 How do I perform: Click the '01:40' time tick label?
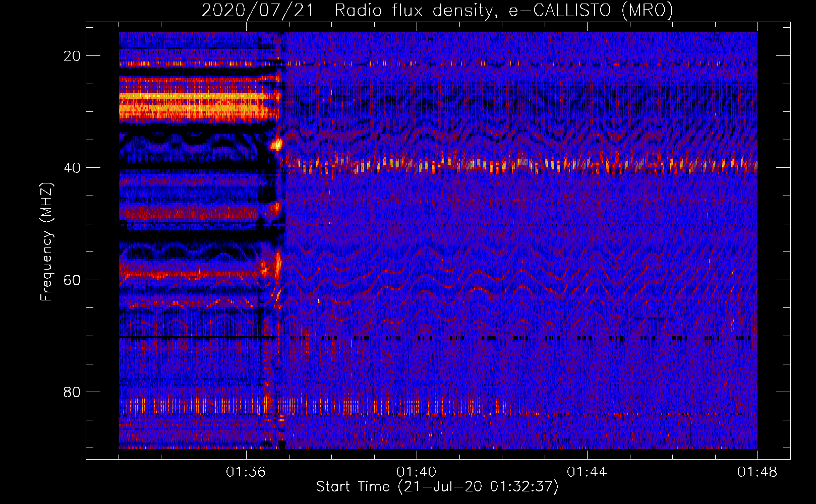[417, 472]
